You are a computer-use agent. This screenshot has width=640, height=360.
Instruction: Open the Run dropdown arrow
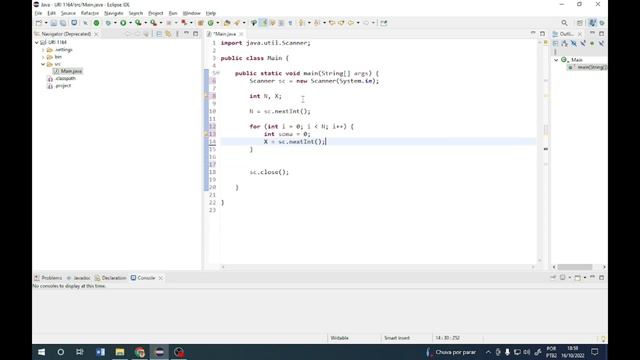click(130, 23)
